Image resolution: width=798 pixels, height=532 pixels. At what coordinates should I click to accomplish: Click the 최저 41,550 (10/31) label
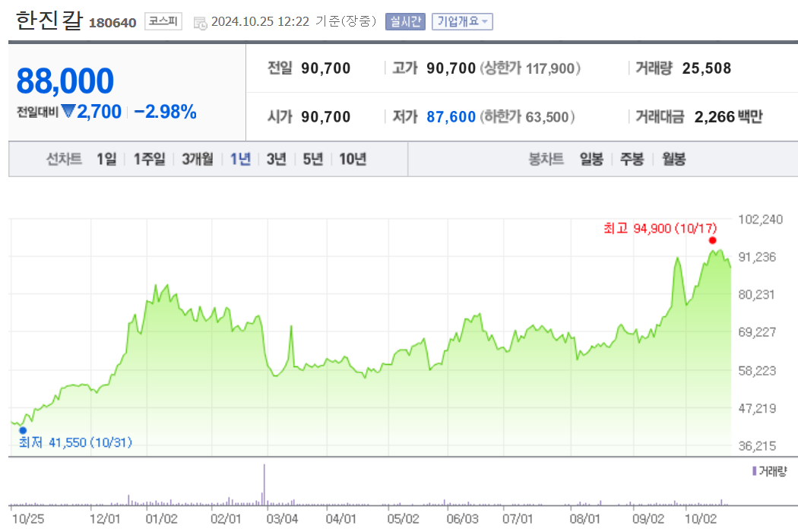(75, 442)
